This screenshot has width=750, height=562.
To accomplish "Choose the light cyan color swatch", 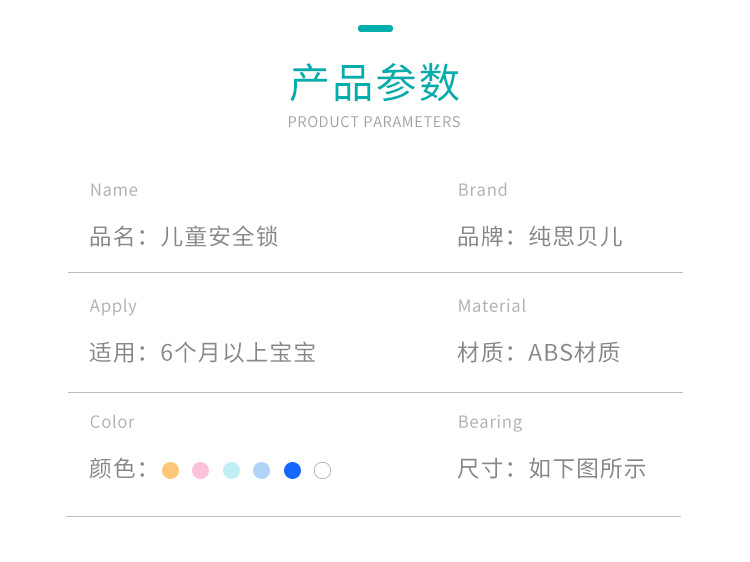I will [231, 470].
